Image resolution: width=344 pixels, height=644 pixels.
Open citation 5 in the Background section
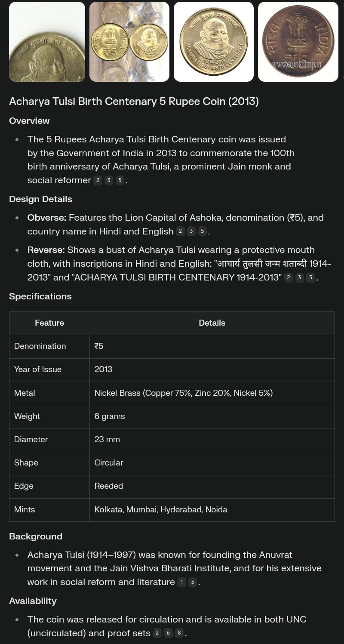point(193,582)
